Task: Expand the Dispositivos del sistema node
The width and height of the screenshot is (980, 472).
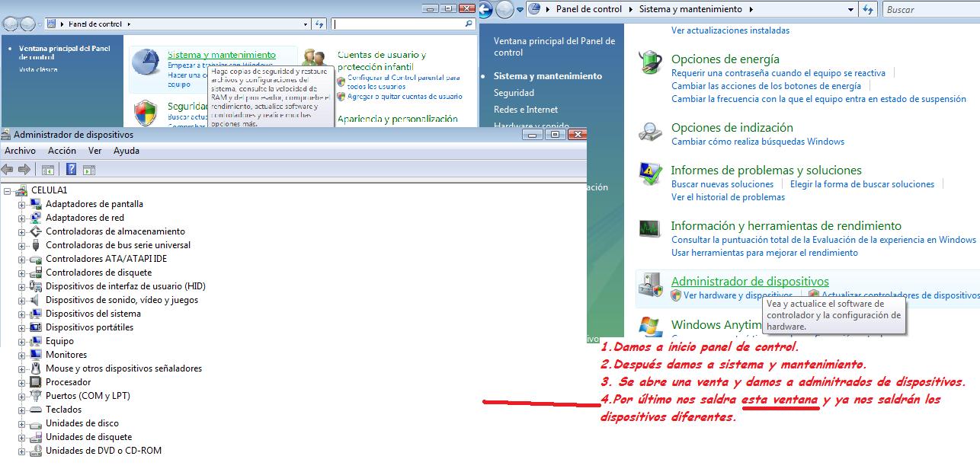Action: (x=21, y=314)
